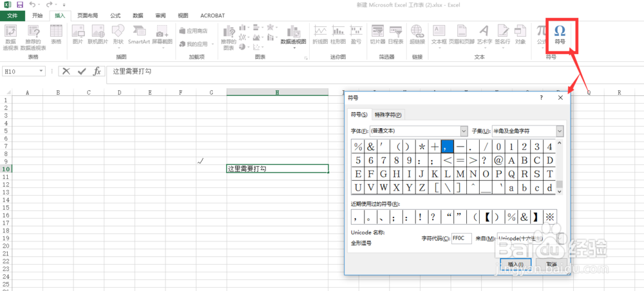Select column G header
The height and width of the screenshot is (291, 644).
click(211, 93)
